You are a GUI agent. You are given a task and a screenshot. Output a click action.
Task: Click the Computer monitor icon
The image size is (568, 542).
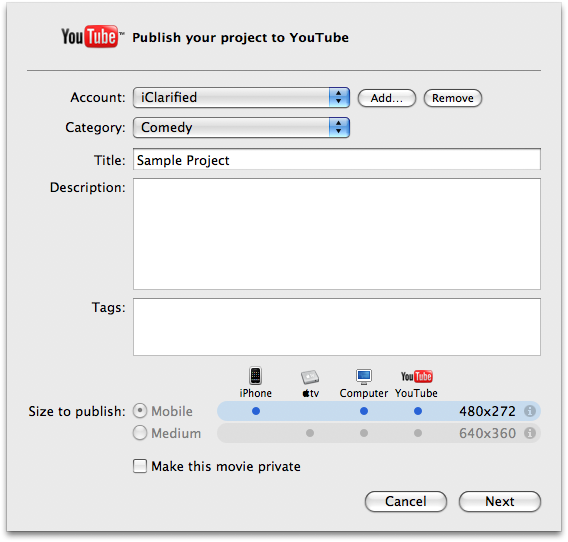click(x=364, y=377)
